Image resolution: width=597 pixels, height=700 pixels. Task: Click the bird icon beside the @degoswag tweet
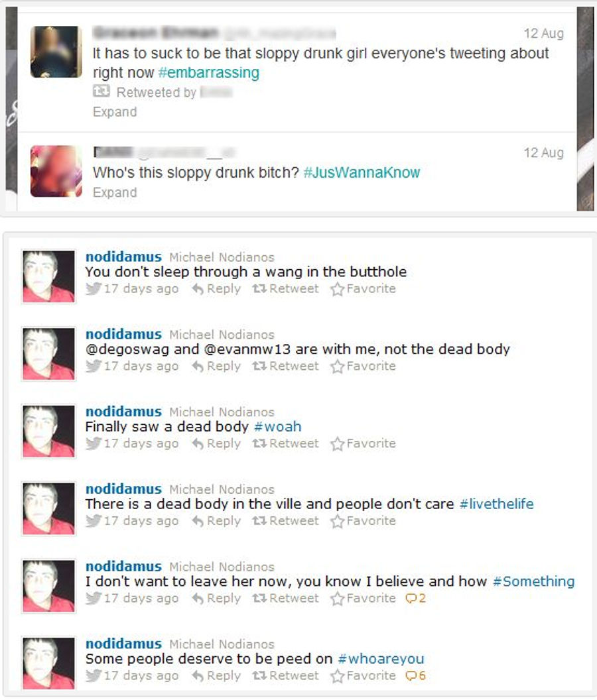pos(94,366)
